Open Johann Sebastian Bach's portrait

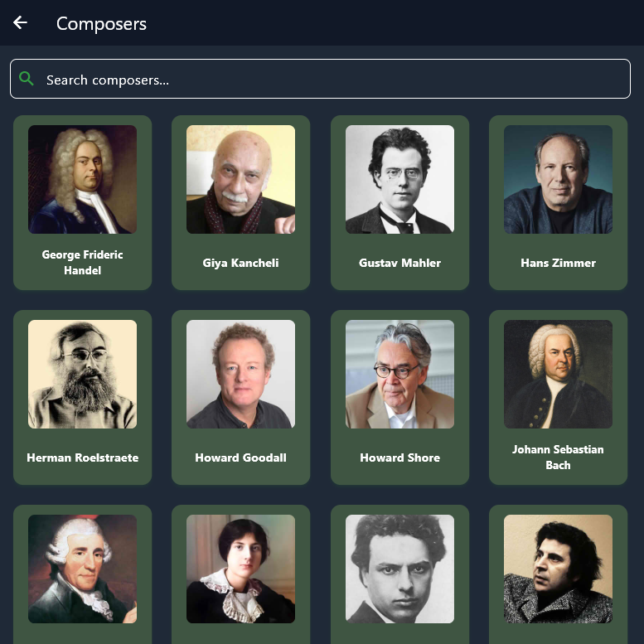(558, 374)
